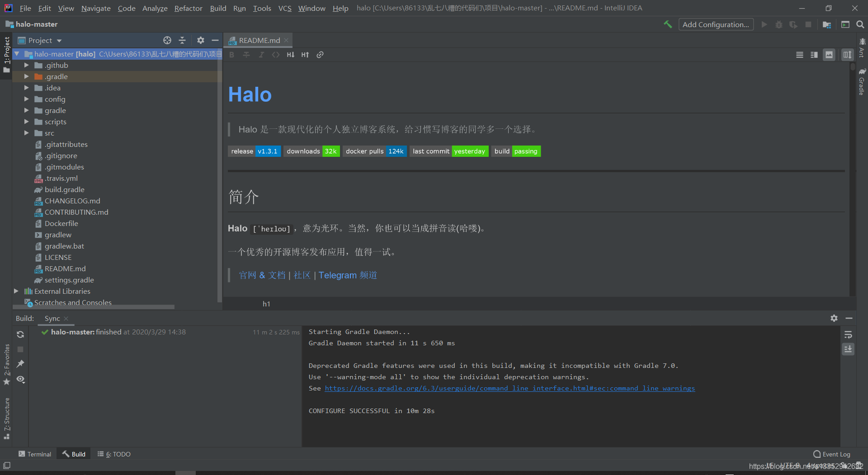This screenshot has height=475, width=868.
Task: Open the Terminal tool window tab
Action: [35, 454]
